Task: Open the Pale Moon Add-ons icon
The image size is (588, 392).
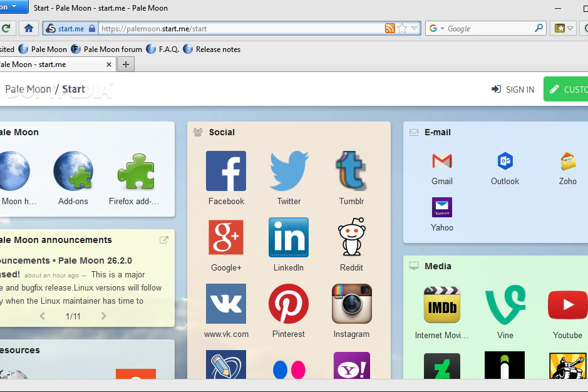Action: coord(73,171)
